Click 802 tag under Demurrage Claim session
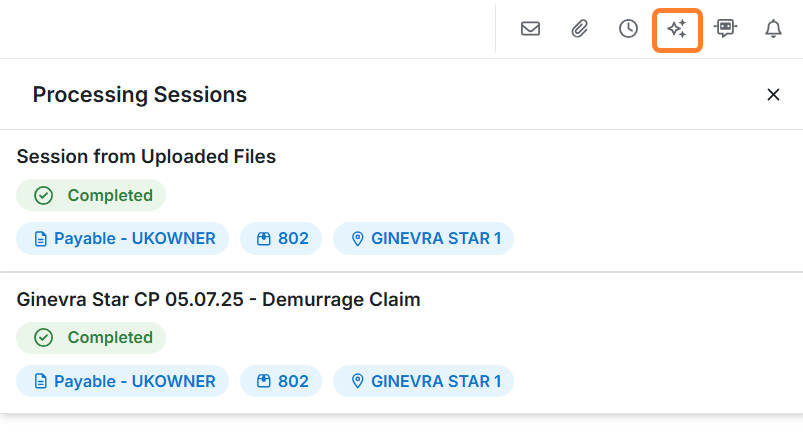This screenshot has height=443, width=803. (283, 381)
